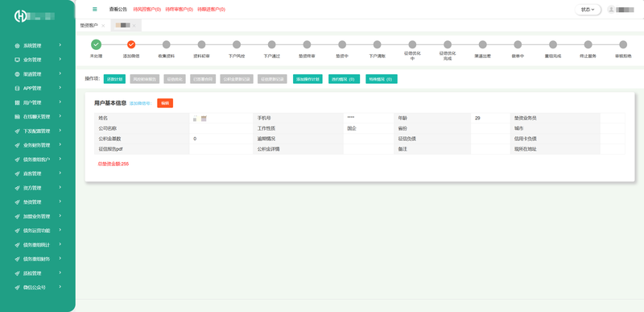Select the 征信优化中 step circle
This screenshot has width=644, height=312.
412,44
